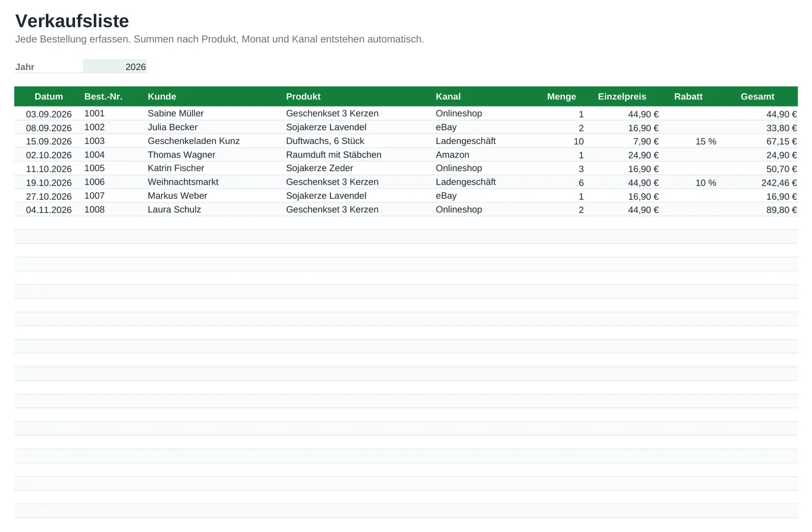Click the Produkt column header

point(303,96)
